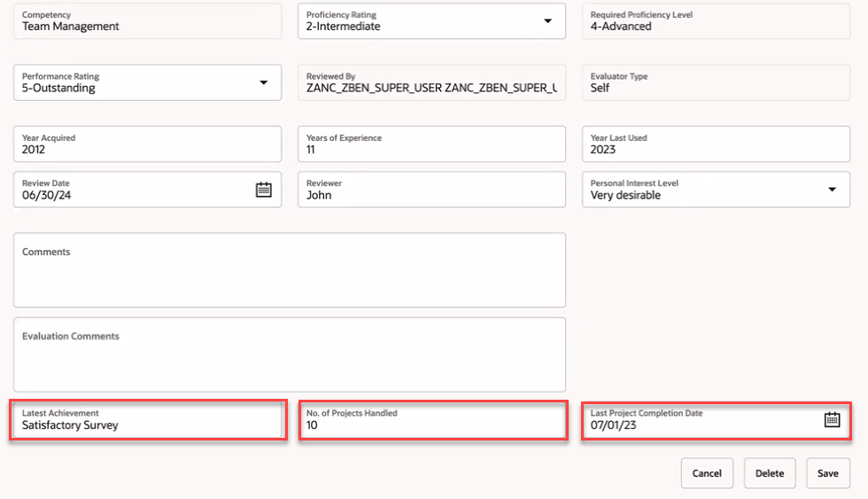Screen dimensions: 868x499
Task: Click inside the Comments text area
Action: point(290,270)
